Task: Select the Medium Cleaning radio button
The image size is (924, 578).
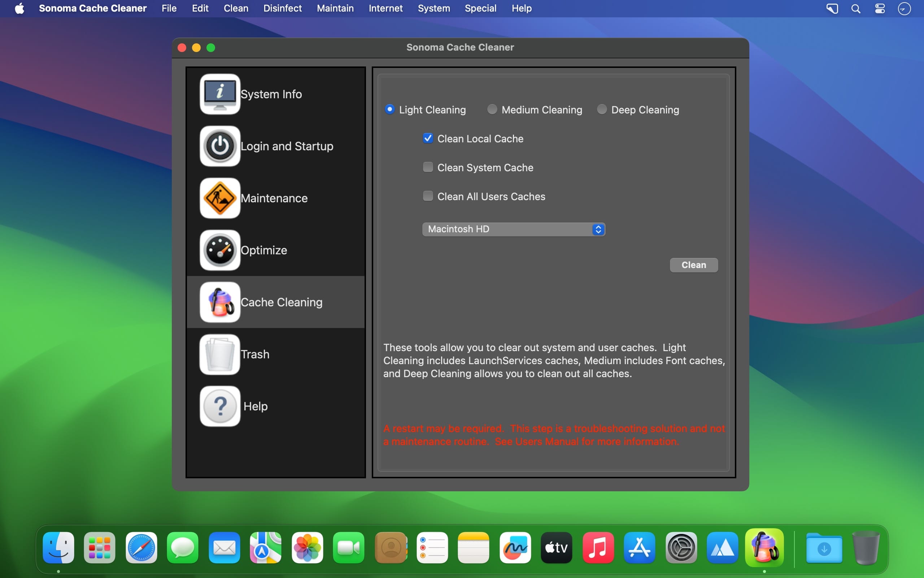Action: point(492,109)
